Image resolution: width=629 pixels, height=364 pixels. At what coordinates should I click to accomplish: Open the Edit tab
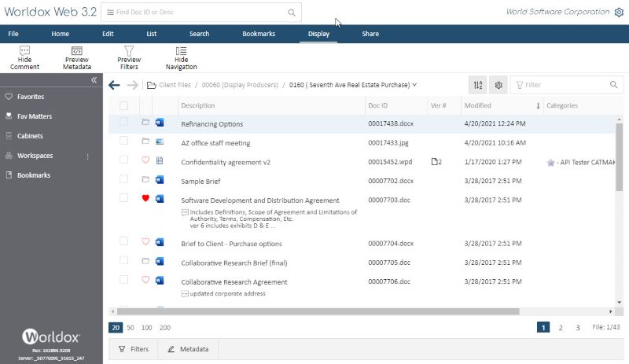pyautogui.click(x=108, y=34)
